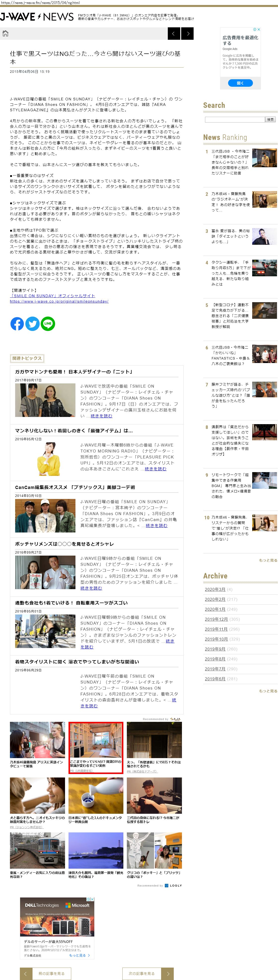Open マンネリ化しない 着回し article title
This screenshot has width=278, height=980.
74,431
